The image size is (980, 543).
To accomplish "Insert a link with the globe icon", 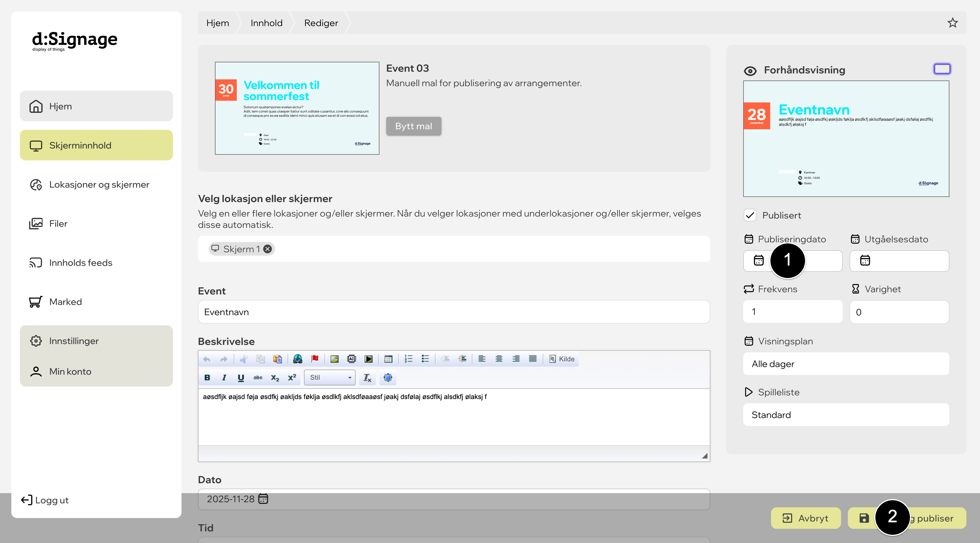I will pos(297,359).
